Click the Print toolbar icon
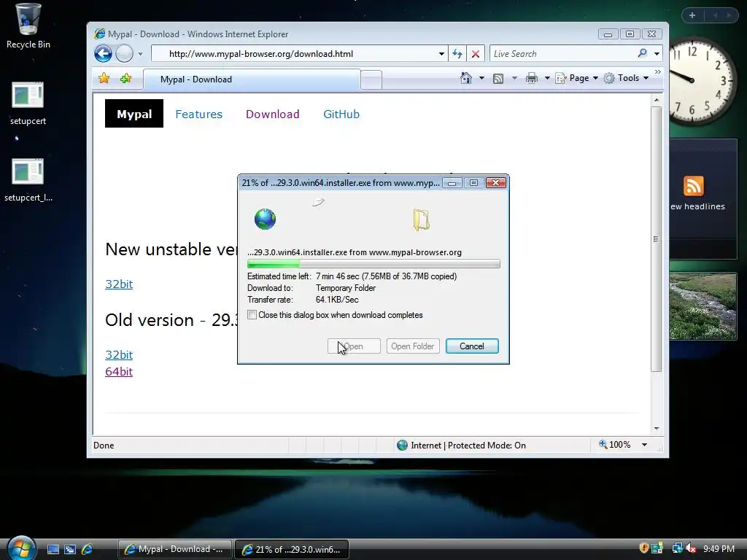 click(x=532, y=78)
